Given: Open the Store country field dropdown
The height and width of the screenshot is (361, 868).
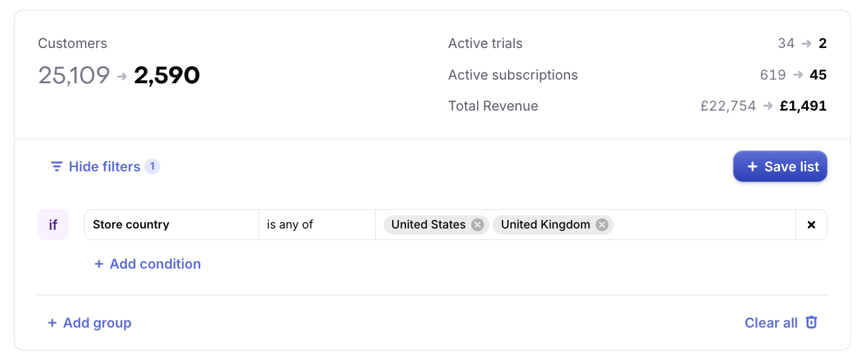Looking at the screenshot, I should click(172, 225).
